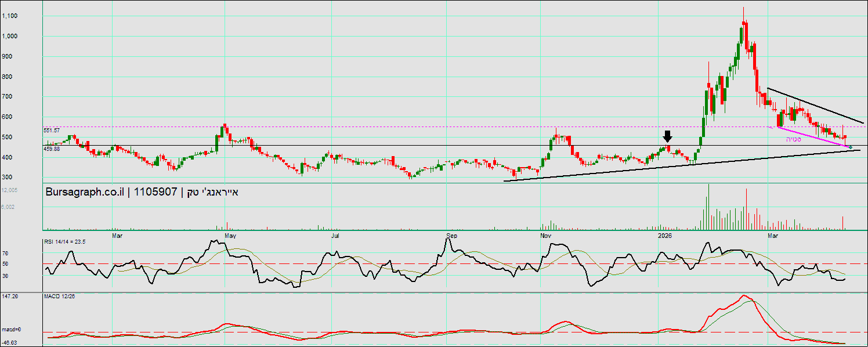Viewport: 868px width, 347px height.
Task: Jump to the Jul date label
Action: point(335,236)
